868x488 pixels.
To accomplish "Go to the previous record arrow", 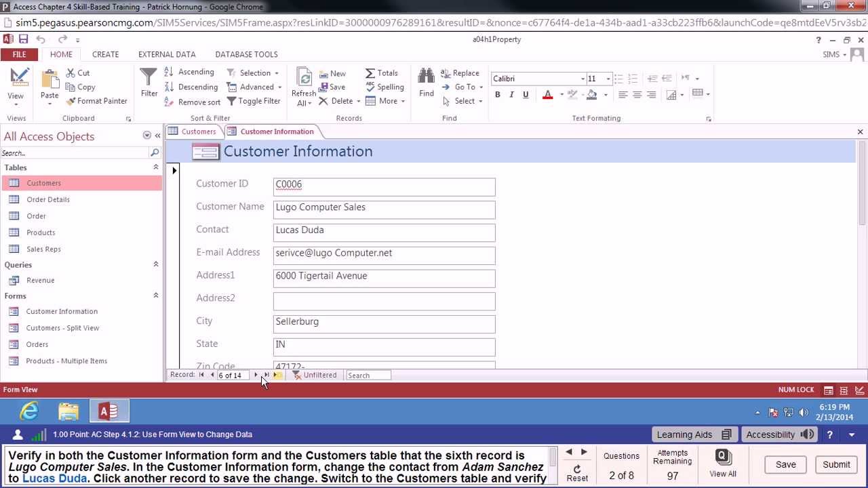I will point(212,375).
